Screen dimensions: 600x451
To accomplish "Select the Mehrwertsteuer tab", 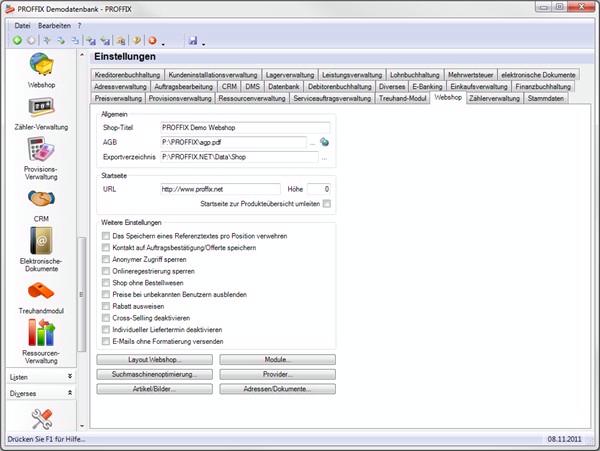I will (471, 75).
